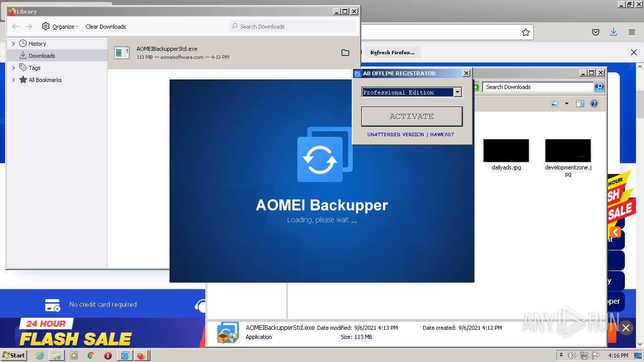Click the AB Offline Registrator title icon

358,73
